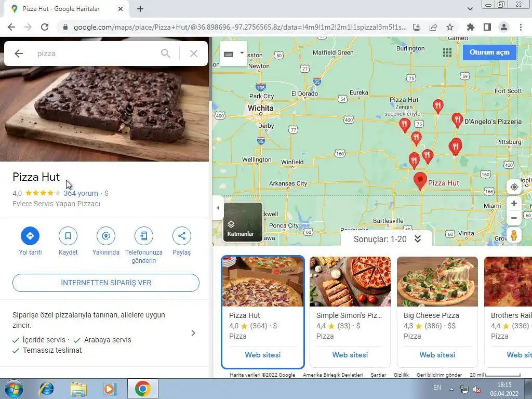Screen dimensions: 532x399
Task: Click the Geri bildirim gönder footer link
Action: (439, 375)
